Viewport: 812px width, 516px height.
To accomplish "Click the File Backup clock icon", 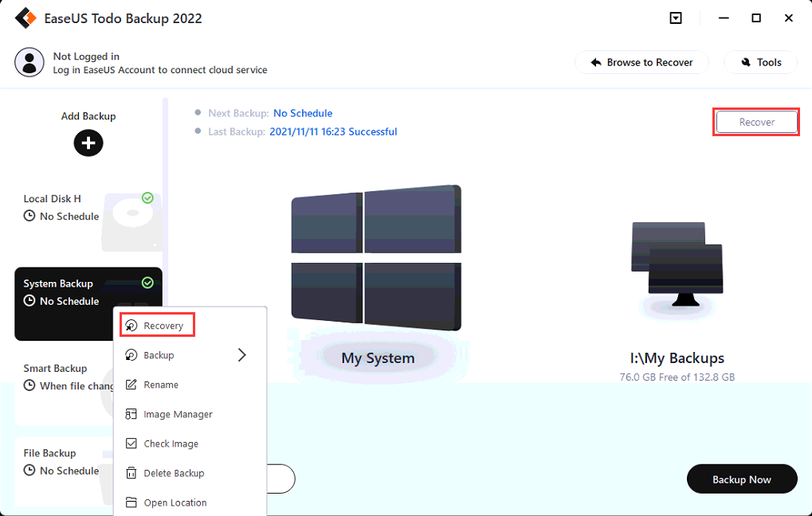I will point(29,471).
